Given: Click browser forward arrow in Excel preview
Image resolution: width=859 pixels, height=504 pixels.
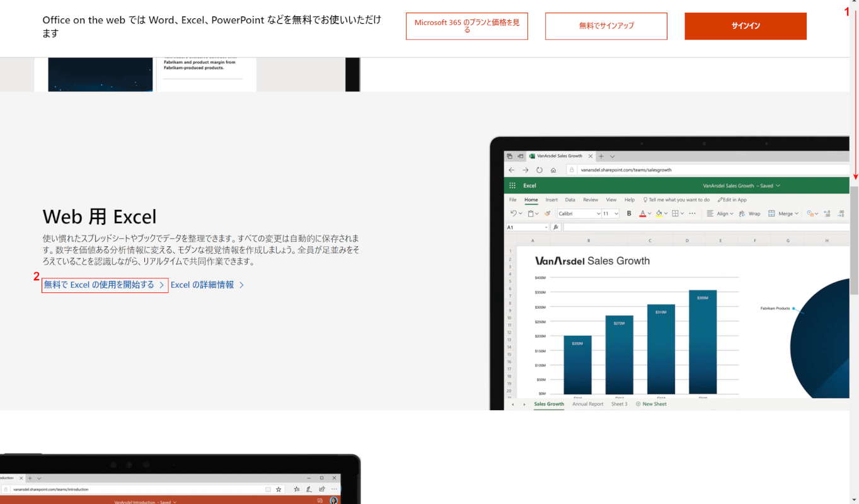Looking at the screenshot, I should 526,170.
